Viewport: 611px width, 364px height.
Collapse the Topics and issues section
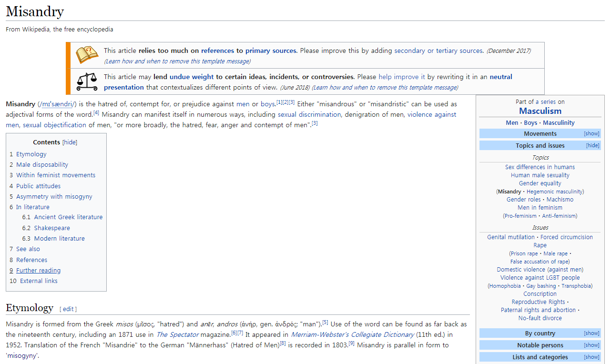592,146
